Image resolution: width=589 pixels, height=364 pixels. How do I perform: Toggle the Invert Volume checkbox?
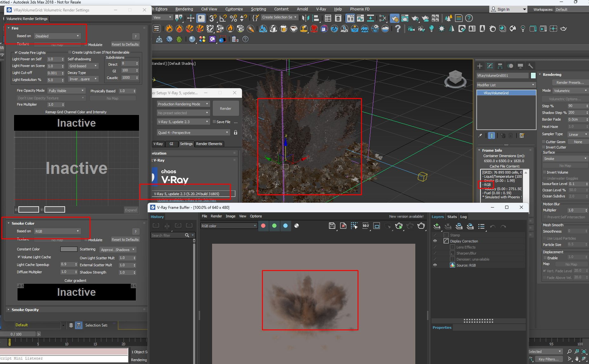coord(545,172)
